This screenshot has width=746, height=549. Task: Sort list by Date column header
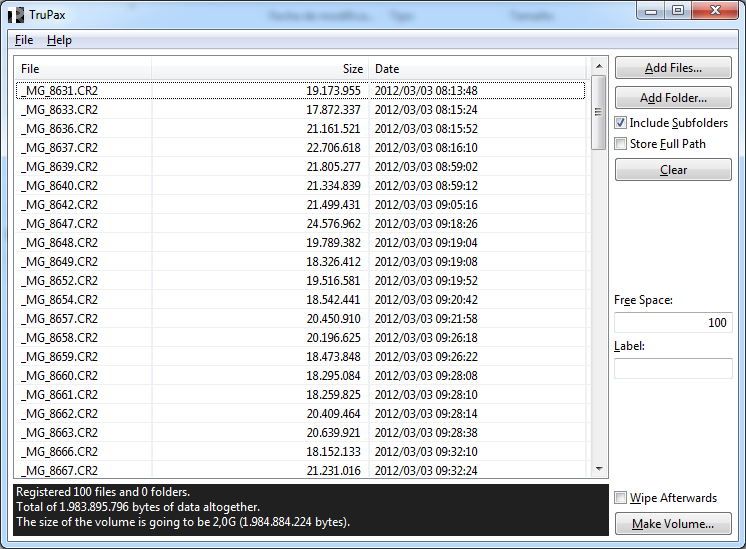tap(478, 69)
